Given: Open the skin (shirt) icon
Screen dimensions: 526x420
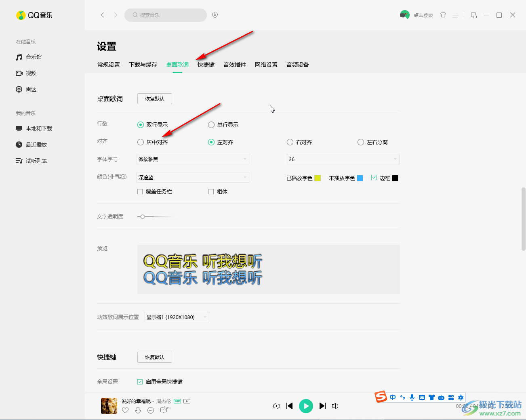Looking at the screenshot, I should click(x=443, y=15).
